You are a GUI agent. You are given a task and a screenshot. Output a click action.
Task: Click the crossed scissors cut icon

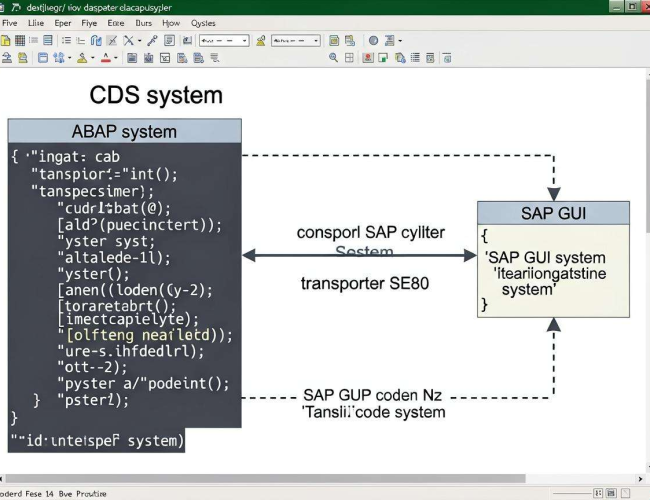[x=129, y=40]
